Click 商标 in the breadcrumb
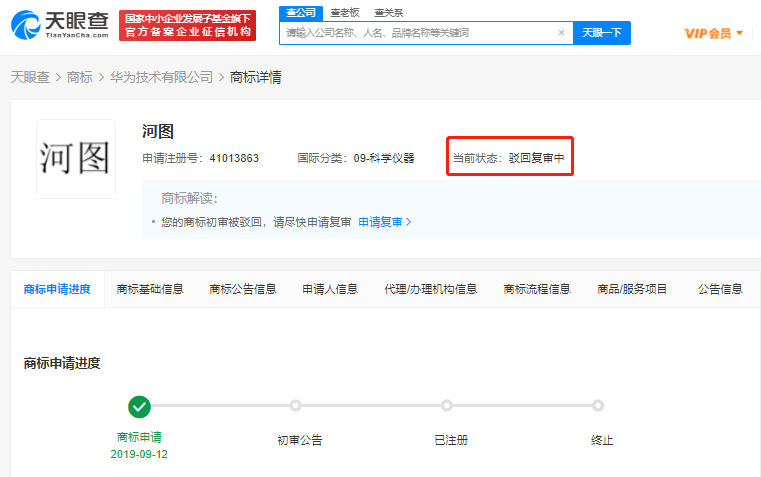Image resolution: width=761 pixels, height=477 pixels. pos(80,77)
